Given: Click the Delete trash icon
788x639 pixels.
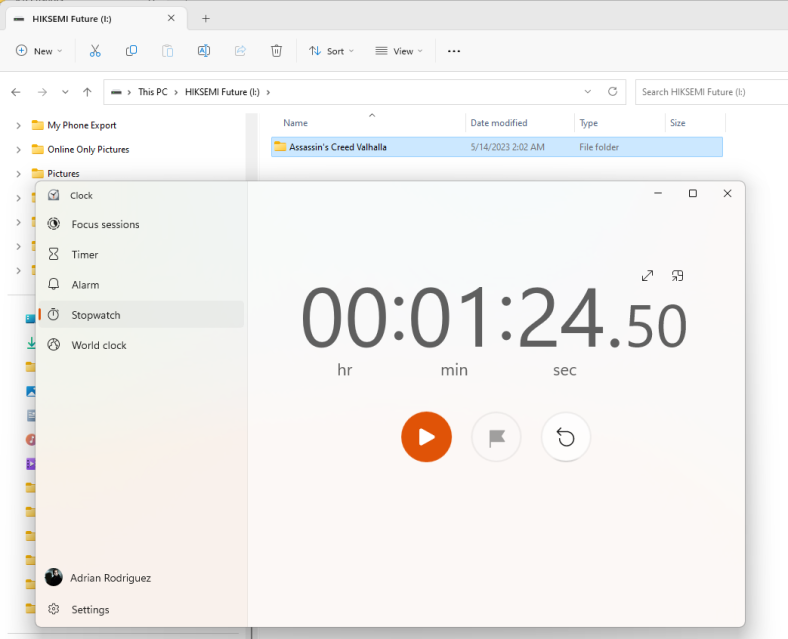Looking at the screenshot, I should tap(276, 51).
